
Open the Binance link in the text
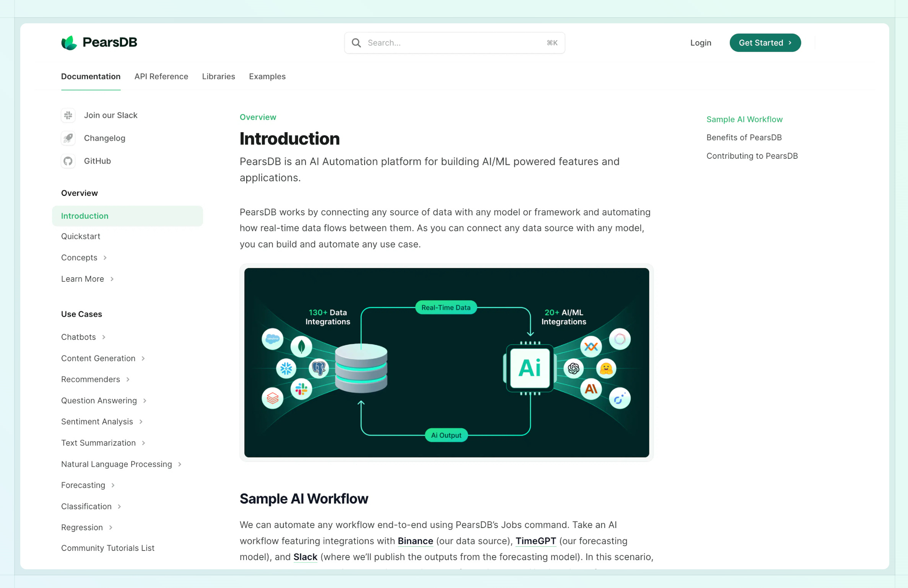(415, 541)
